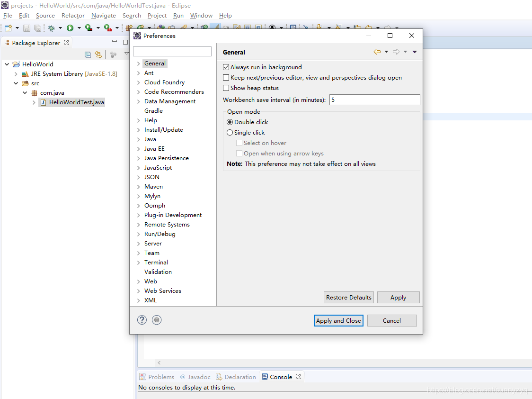Select the Double click radio button

click(230, 122)
